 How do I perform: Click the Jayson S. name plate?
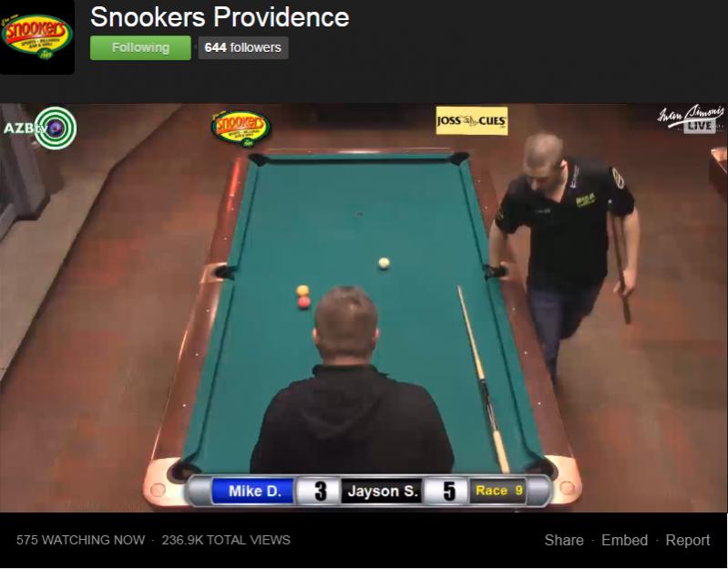(x=382, y=491)
